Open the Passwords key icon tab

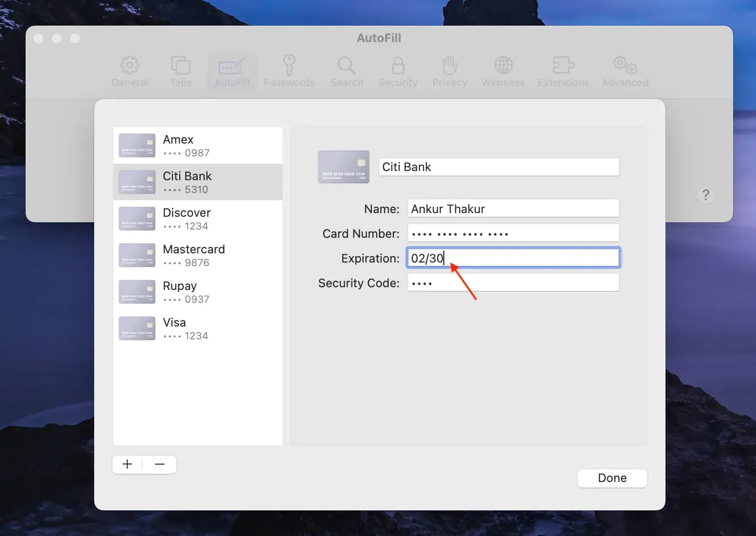[x=289, y=71]
